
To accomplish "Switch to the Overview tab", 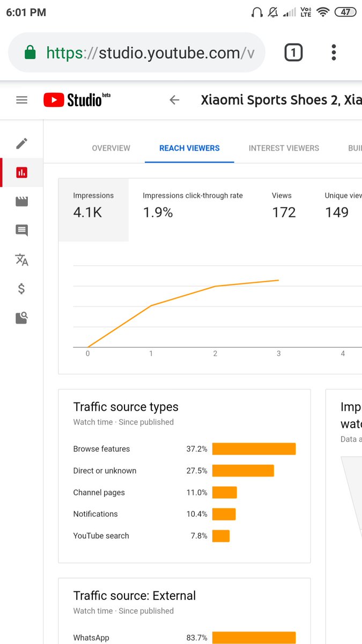I will coord(111,148).
